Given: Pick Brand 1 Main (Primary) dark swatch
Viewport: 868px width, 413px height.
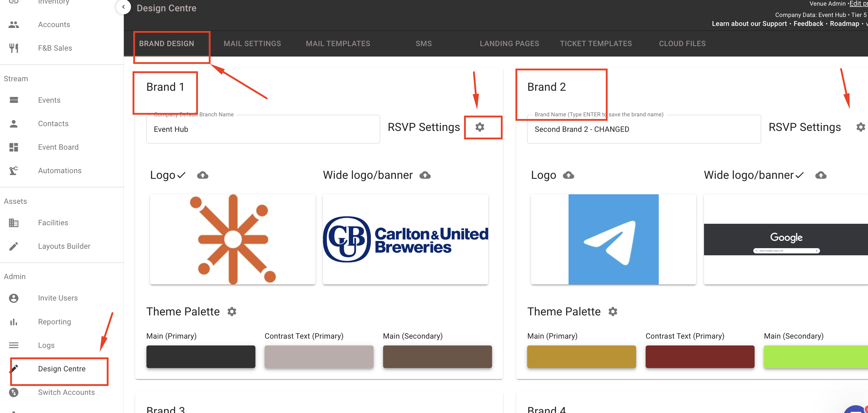Looking at the screenshot, I should coord(201,356).
